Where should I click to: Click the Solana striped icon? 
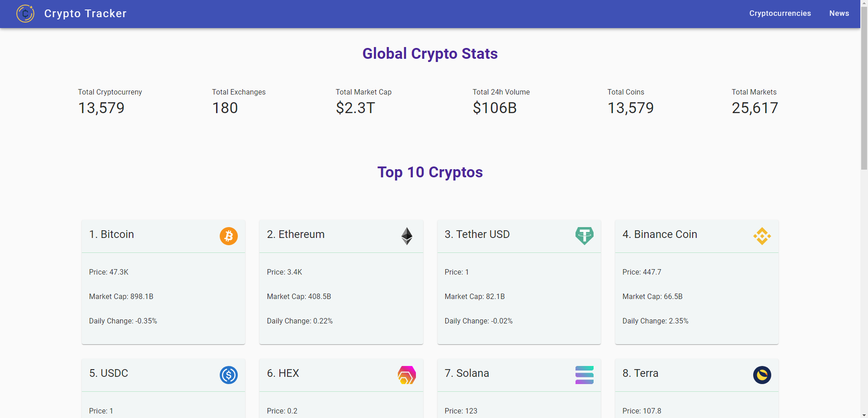pos(585,375)
